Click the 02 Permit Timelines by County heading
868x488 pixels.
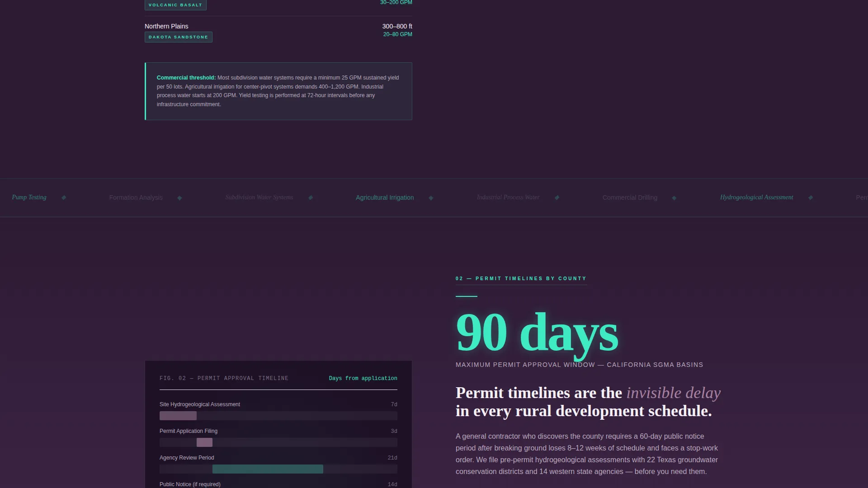click(x=521, y=278)
